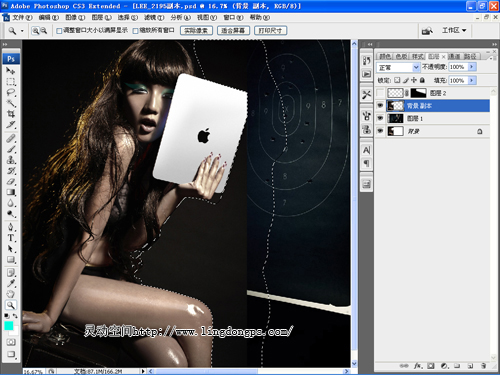500x375 pixels.
Task: Switch to the 通道 (Channels) tab
Action: pyautogui.click(x=454, y=56)
